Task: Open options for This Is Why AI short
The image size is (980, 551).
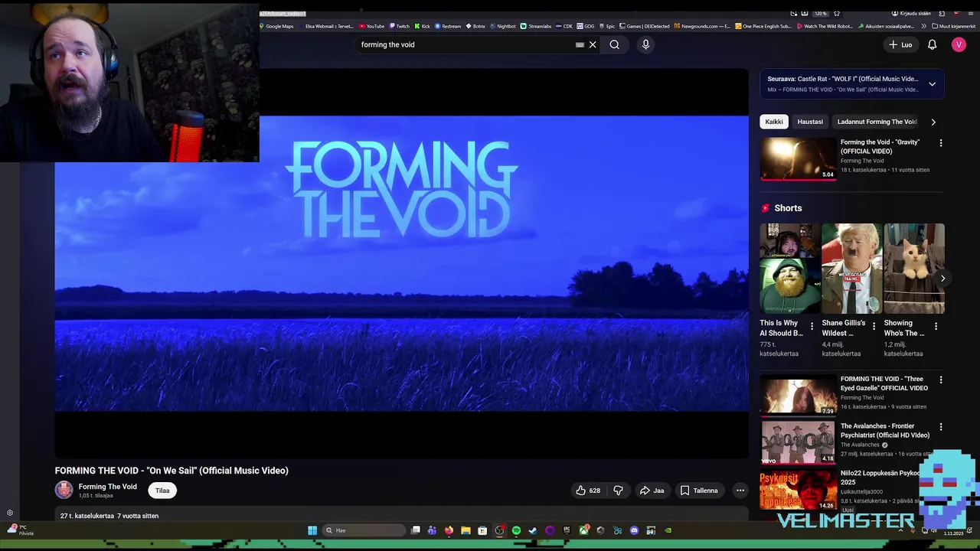Action: [x=812, y=327]
